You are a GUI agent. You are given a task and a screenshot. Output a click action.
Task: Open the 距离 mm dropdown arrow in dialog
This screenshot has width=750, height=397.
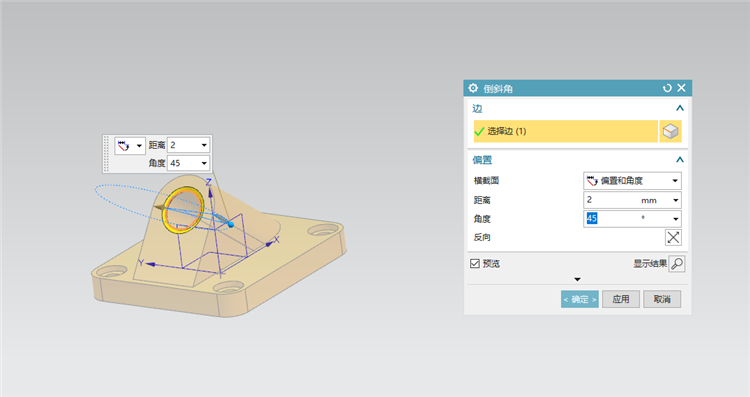675,200
